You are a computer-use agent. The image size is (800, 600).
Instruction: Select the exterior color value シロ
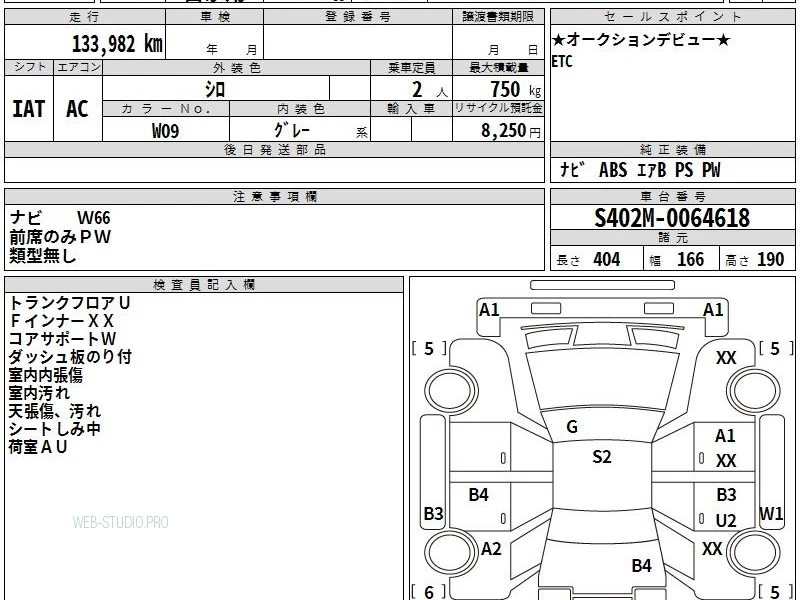coord(215,90)
